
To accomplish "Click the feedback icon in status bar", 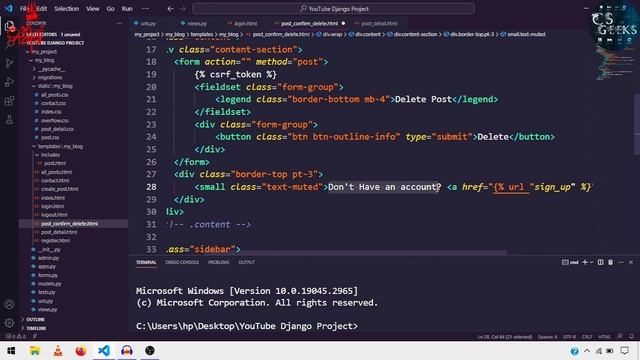I will (x=620, y=336).
